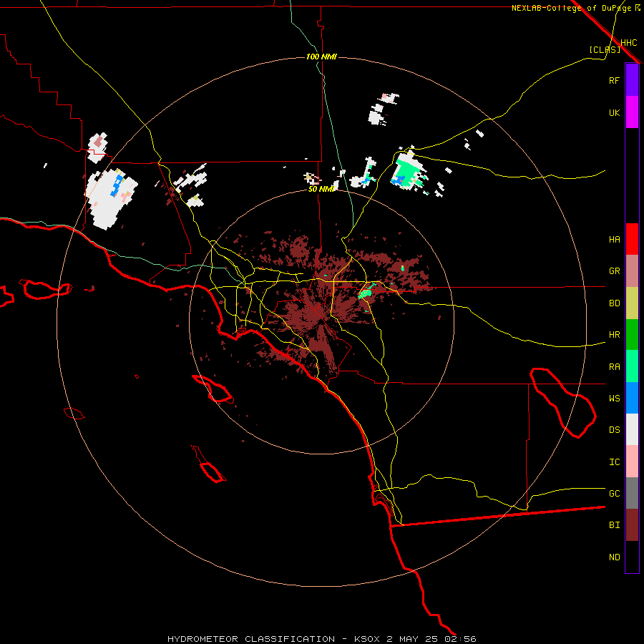Select the GR graupel legend swatch
This screenshot has height=644, width=644.
pos(632,271)
